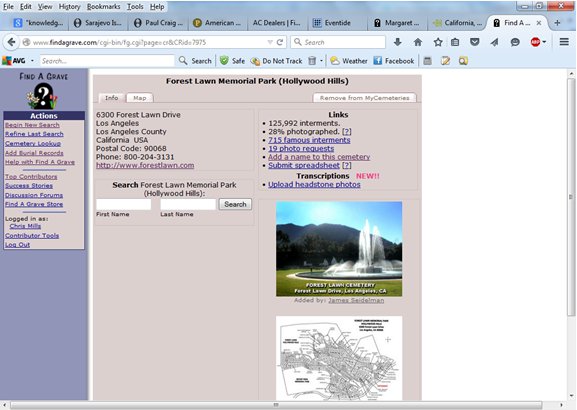Click Cemetery Lookup in sidebar
This screenshot has width=577, height=410.
pos(33,144)
